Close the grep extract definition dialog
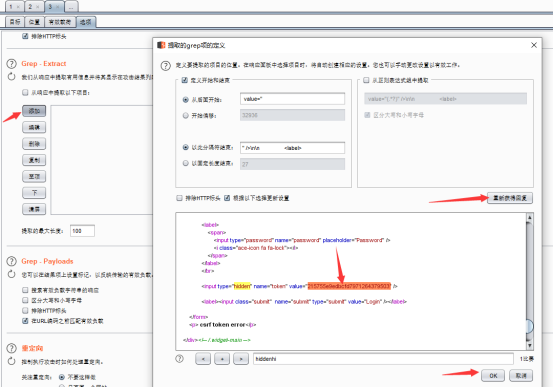 [x=534, y=45]
